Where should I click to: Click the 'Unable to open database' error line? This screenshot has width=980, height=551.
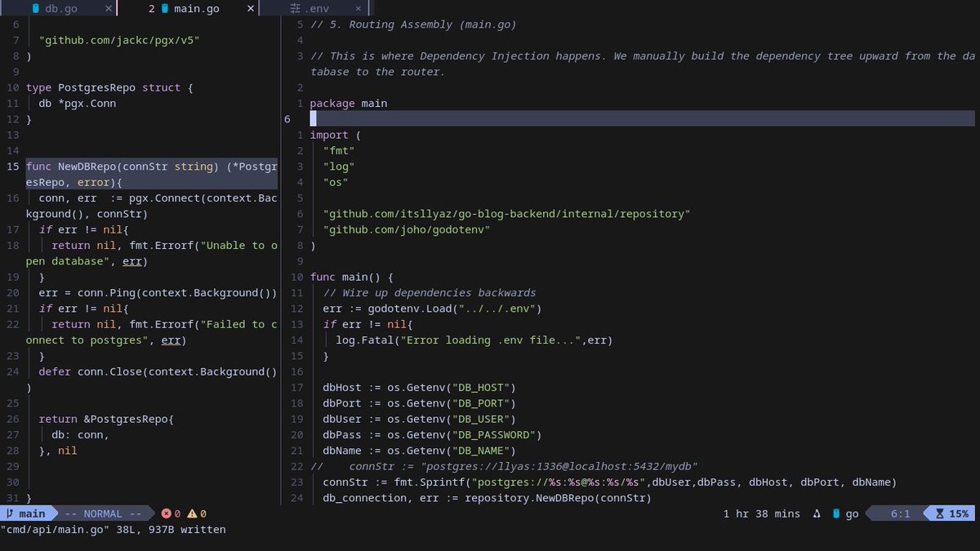click(152, 253)
